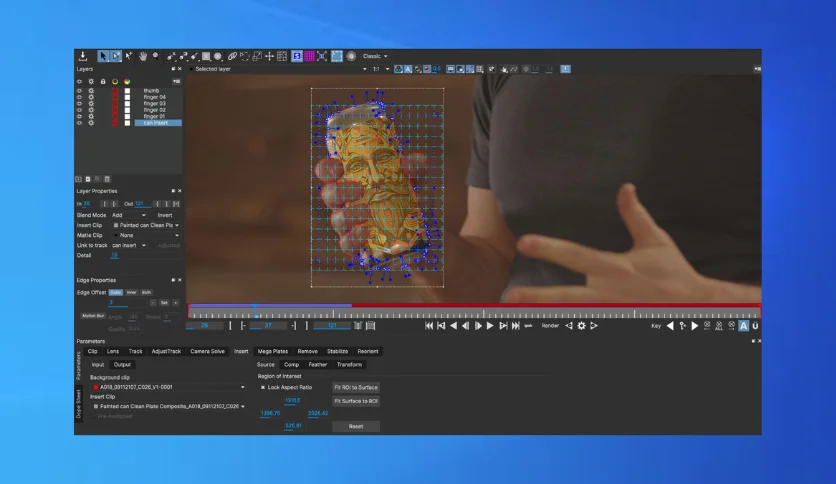Delete layer with the trash icon
Image resolution: width=836 pixels, height=484 pixels.
[107, 179]
